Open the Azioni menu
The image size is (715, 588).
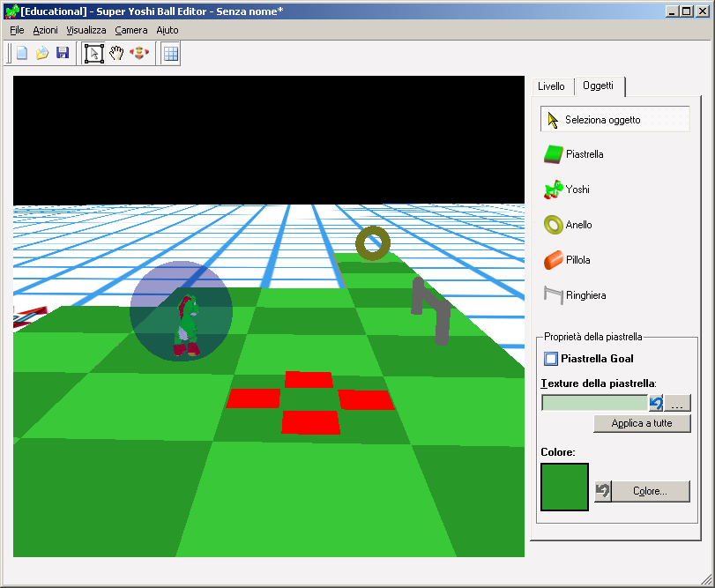pos(45,30)
